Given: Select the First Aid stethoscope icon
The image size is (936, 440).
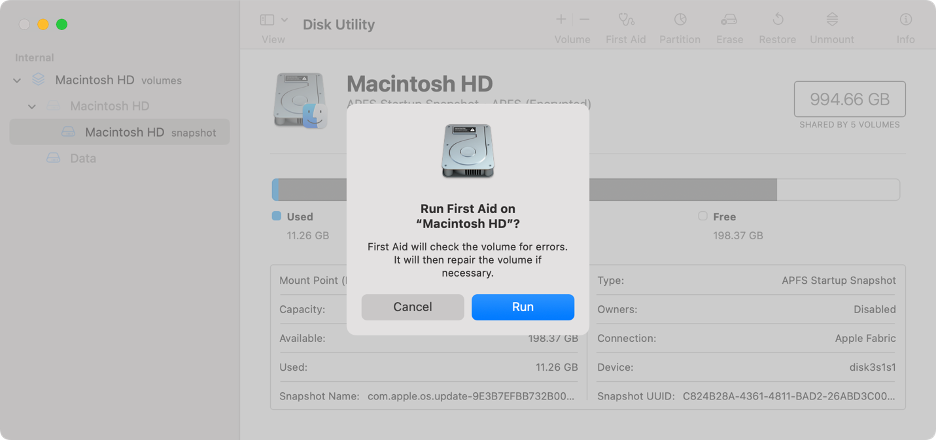Looking at the screenshot, I should [x=626, y=20].
